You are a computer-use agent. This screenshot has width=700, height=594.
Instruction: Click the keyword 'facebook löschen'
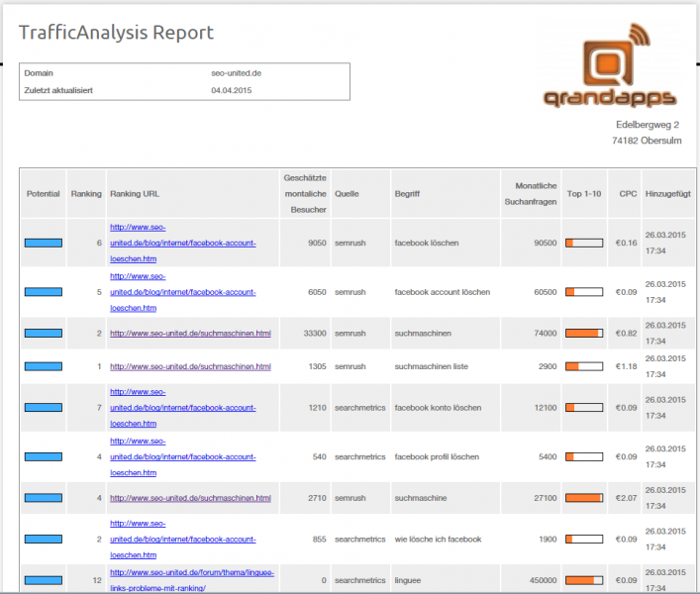pos(427,243)
